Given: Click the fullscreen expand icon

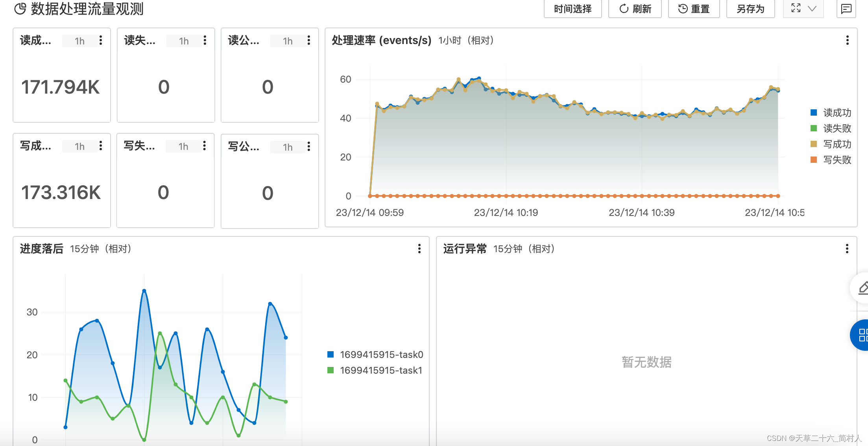Looking at the screenshot, I should pos(796,8).
